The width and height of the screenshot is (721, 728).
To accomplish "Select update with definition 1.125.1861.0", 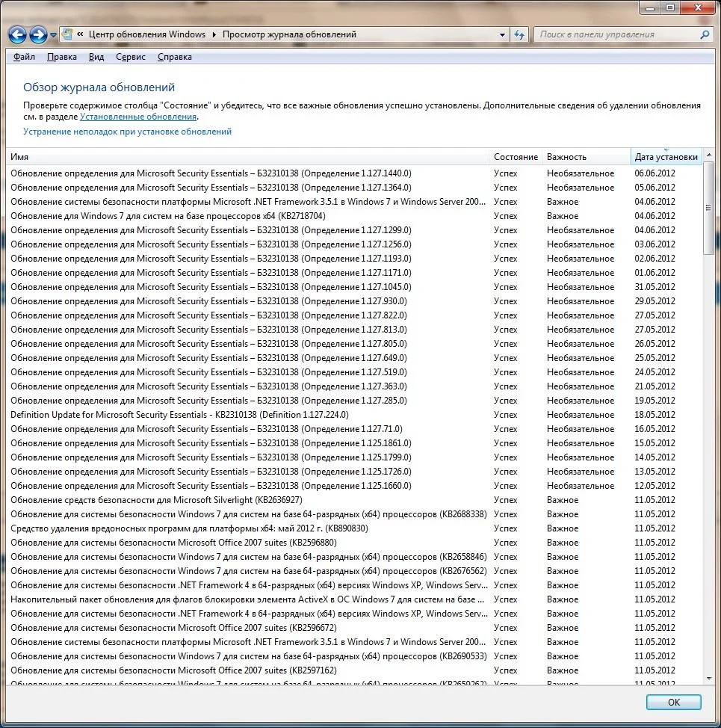I will 354,443.
